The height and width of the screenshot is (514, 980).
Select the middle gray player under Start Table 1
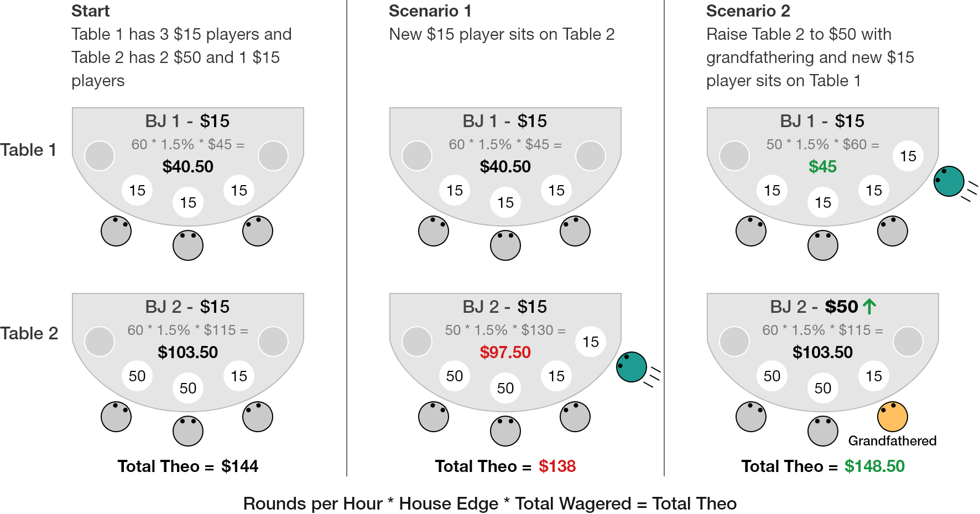click(x=188, y=245)
